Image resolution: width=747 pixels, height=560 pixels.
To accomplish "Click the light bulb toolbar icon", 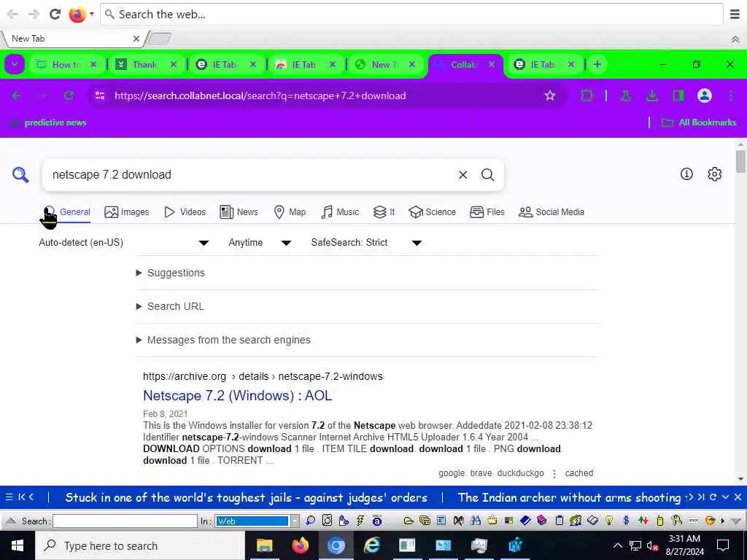I will coord(609,521).
